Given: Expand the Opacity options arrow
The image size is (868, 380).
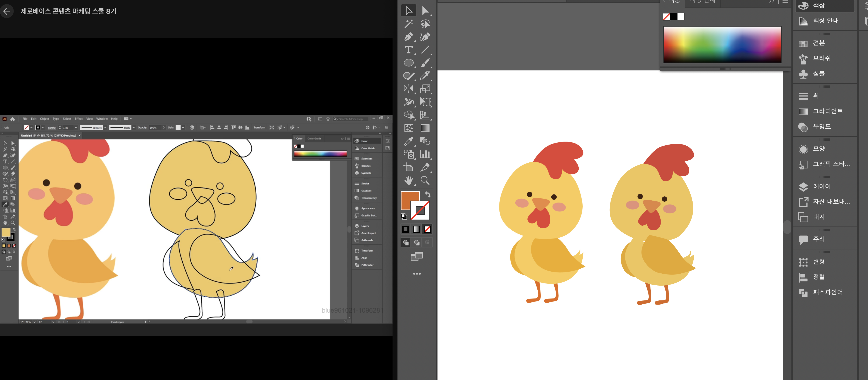Looking at the screenshot, I should pos(164,128).
